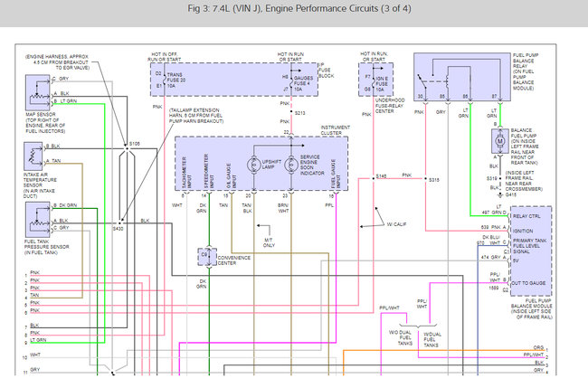Select the Upshift Lamp bulb symbol
The image size is (588, 388).
tap(254, 165)
